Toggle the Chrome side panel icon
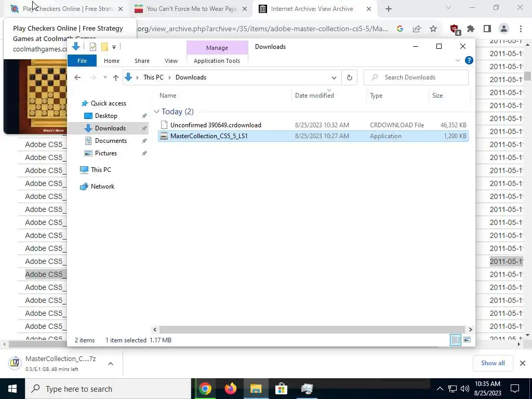 click(487, 29)
